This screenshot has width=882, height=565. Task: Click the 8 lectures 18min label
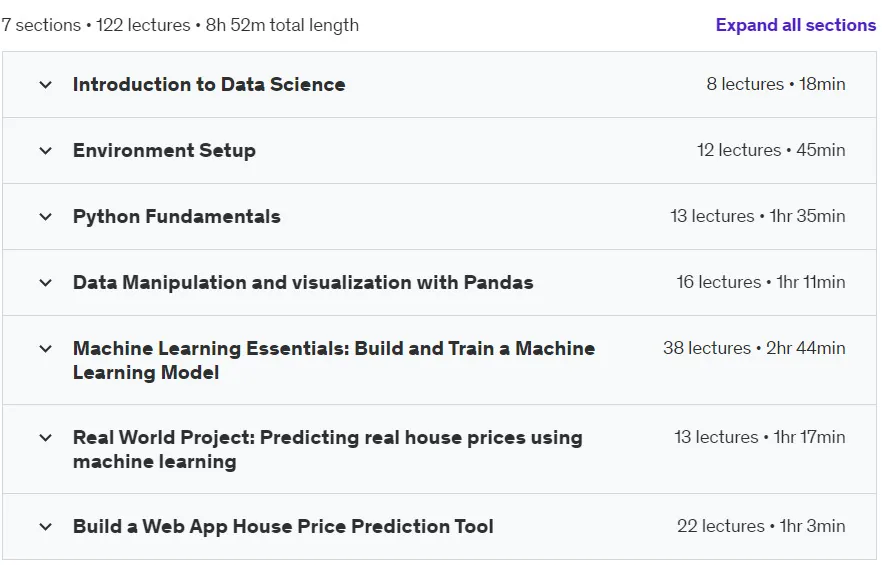(x=776, y=84)
